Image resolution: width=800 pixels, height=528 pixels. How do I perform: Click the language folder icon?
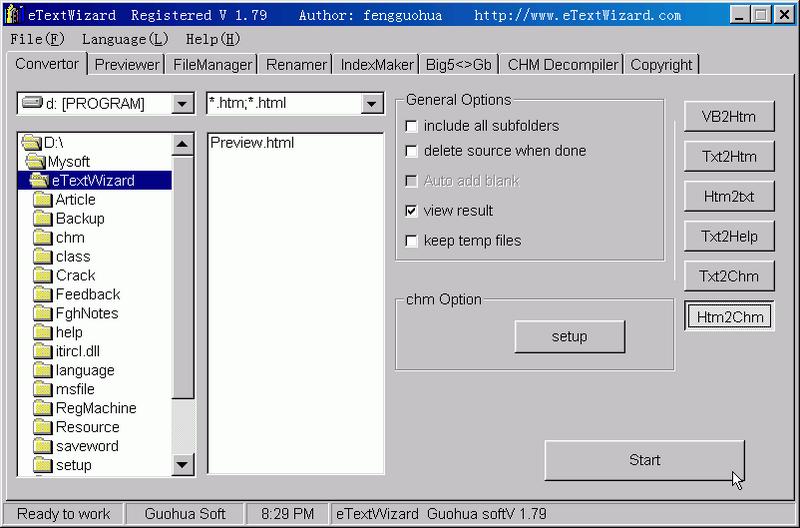pyautogui.click(x=43, y=370)
